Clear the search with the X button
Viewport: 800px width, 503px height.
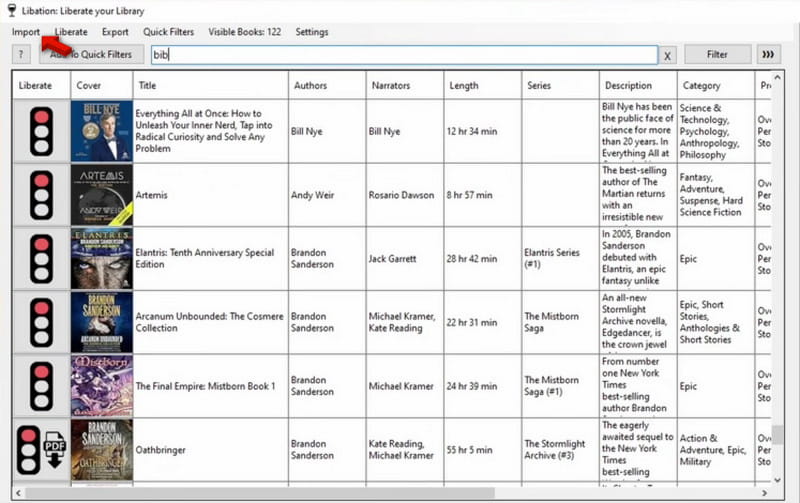[x=667, y=55]
